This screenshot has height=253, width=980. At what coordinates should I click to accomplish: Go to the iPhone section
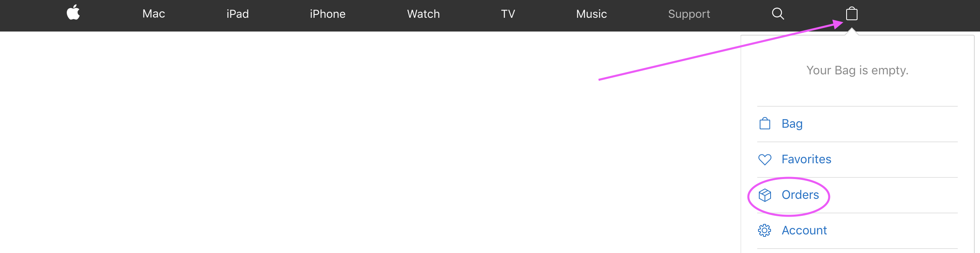(328, 14)
